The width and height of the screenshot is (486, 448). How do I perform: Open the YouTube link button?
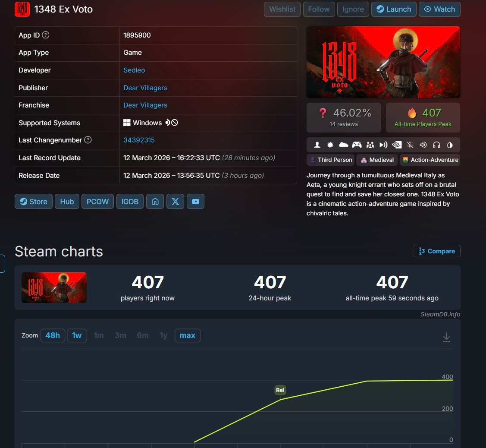click(x=196, y=202)
